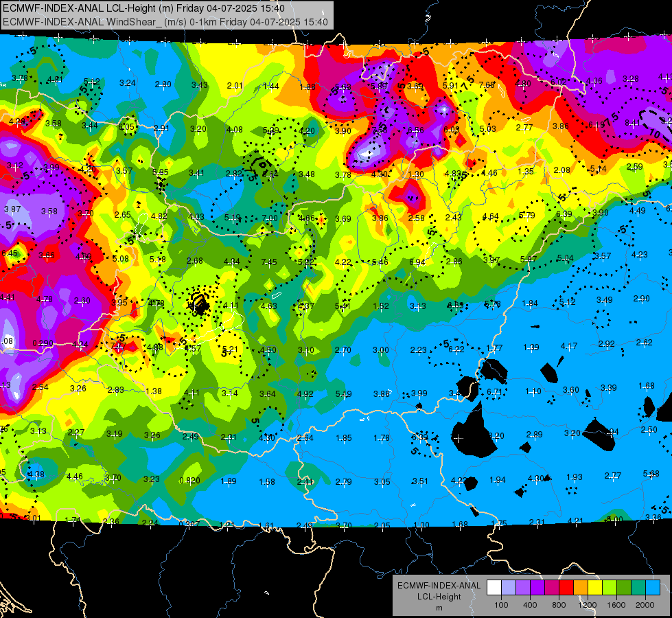This screenshot has width=672, height=618.
Task: Click the wind shear value 5.79
Action: [527, 216]
